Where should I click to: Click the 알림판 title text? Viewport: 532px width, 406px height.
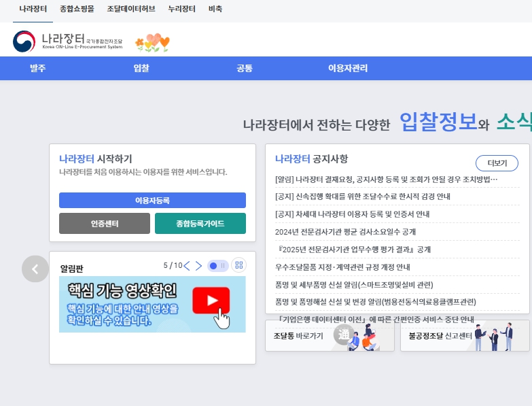71,269
